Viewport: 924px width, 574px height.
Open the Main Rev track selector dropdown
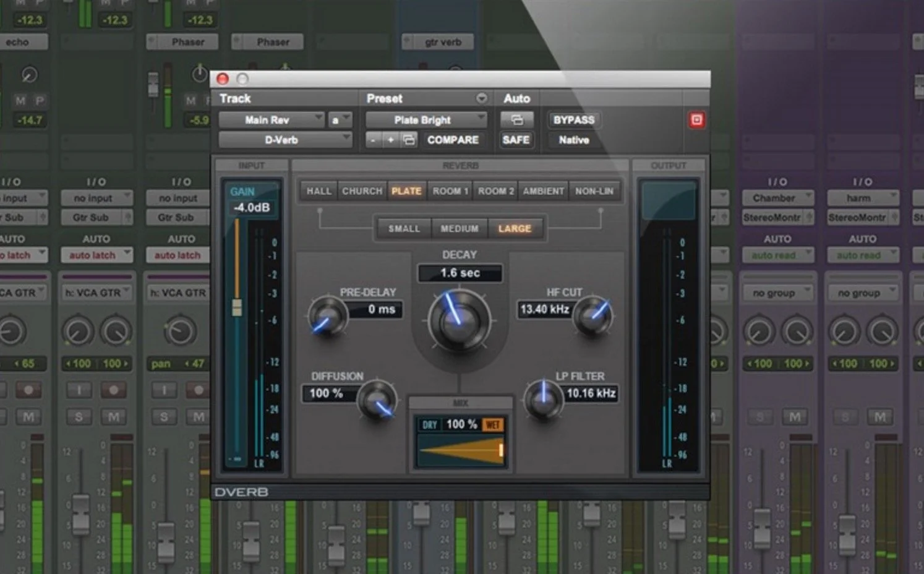[x=272, y=120]
